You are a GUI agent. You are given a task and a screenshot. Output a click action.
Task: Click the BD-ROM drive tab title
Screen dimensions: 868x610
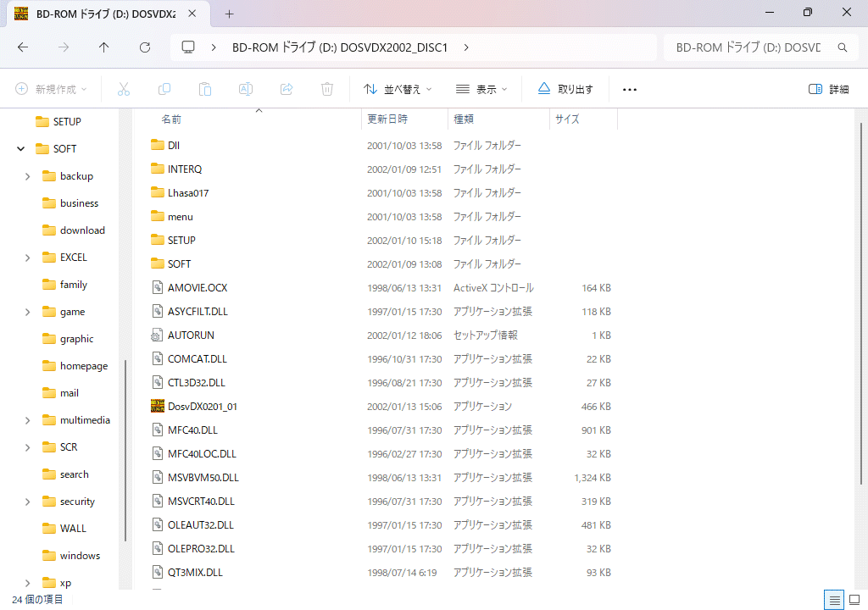click(x=106, y=14)
